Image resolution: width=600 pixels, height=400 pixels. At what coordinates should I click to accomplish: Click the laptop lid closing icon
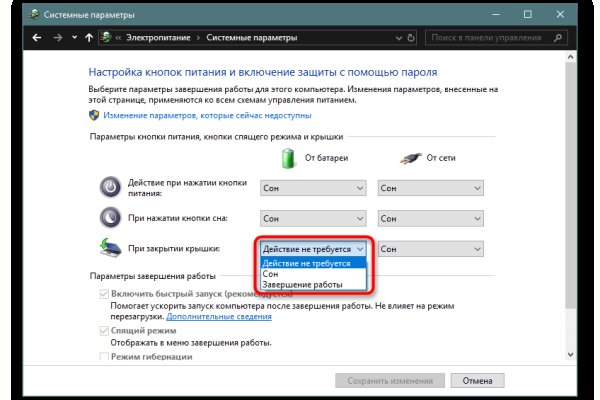point(109,248)
